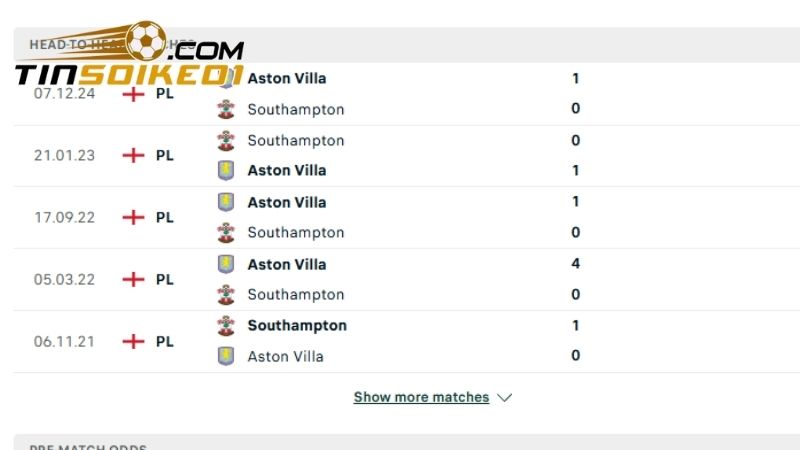
Task: Click the 05.03.22 match date
Action: [64, 279]
